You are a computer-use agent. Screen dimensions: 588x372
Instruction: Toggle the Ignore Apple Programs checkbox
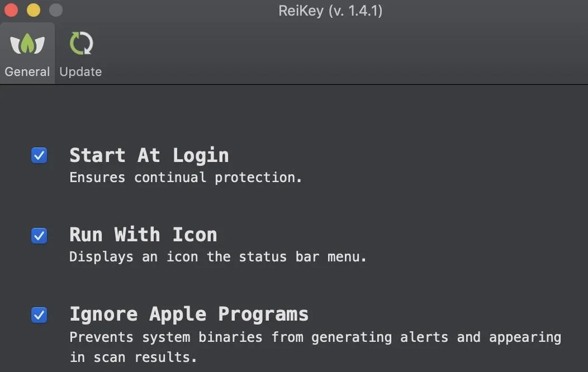tap(39, 315)
